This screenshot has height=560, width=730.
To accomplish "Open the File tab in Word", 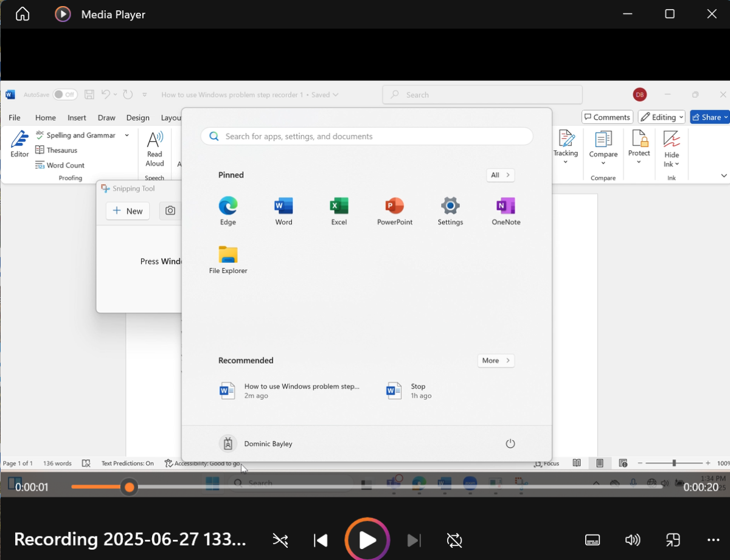I will click(x=15, y=118).
